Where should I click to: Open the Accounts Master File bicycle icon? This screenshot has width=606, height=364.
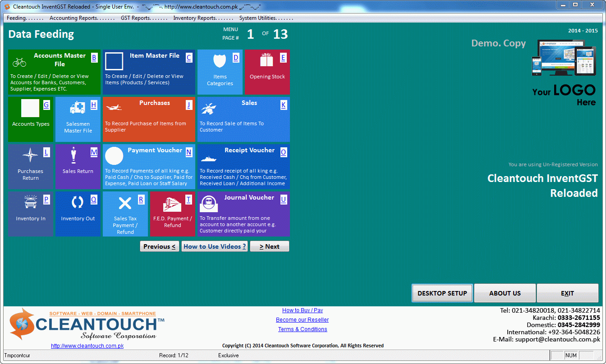[19, 62]
